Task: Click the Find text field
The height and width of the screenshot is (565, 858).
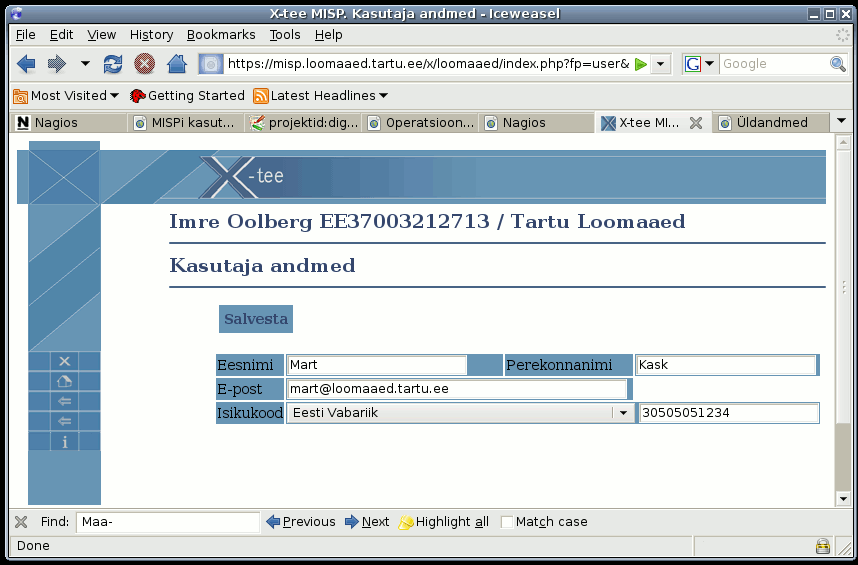Action: (167, 522)
